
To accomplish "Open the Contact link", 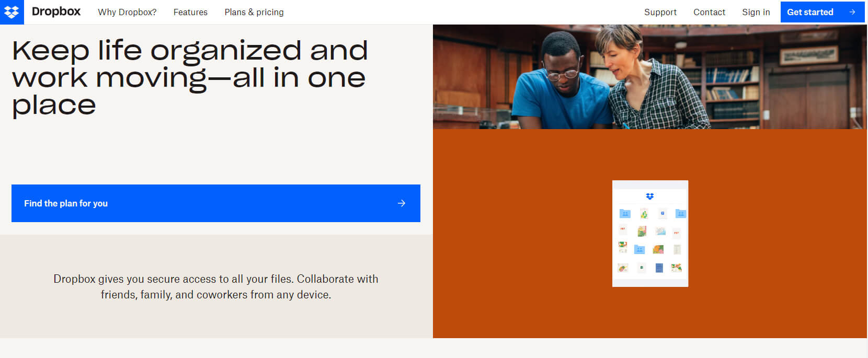I will tap(709, 12).
